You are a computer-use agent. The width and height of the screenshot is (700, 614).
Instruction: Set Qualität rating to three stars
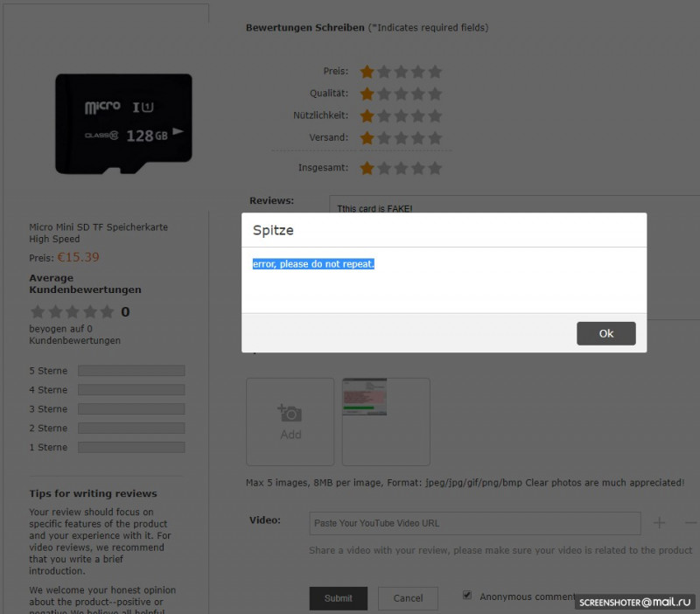tap(401, 94)
